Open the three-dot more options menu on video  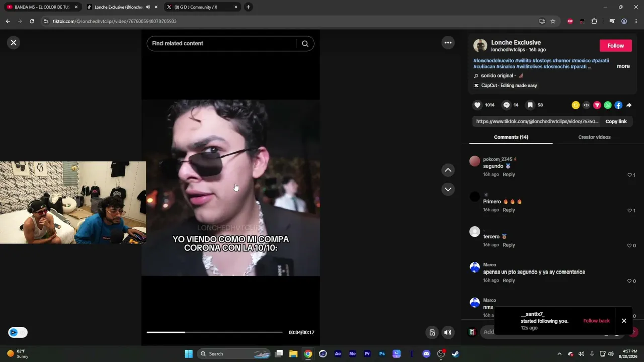click(x=448, y=43)
